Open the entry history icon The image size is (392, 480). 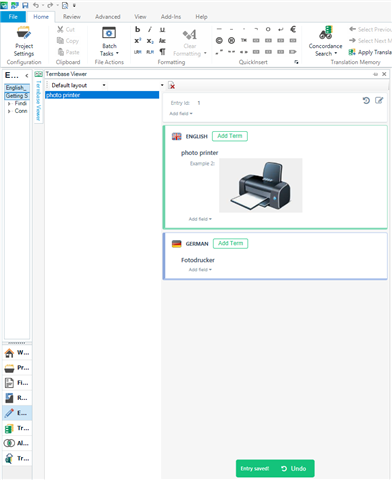(x=366, y=100)
